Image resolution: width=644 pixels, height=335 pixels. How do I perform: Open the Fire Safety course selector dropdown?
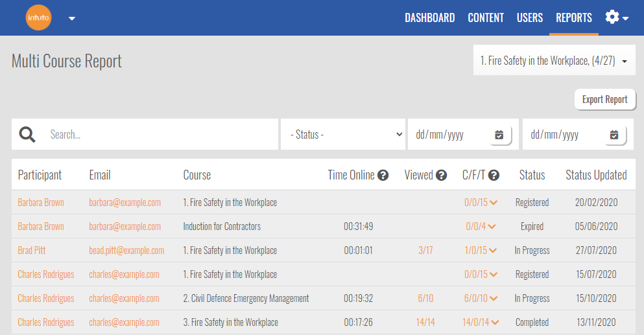554,61
